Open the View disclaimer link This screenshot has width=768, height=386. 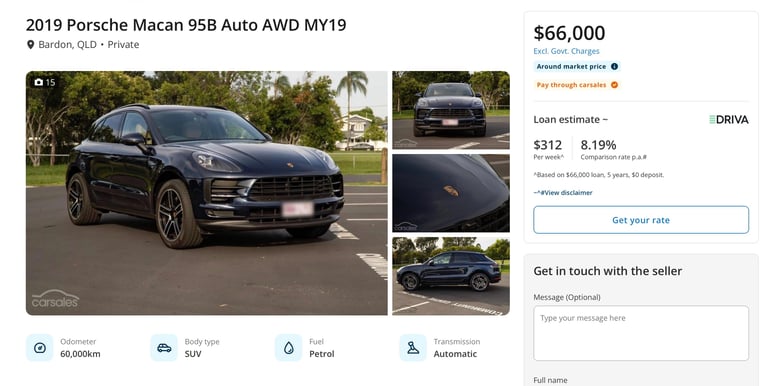coord(563,193)
